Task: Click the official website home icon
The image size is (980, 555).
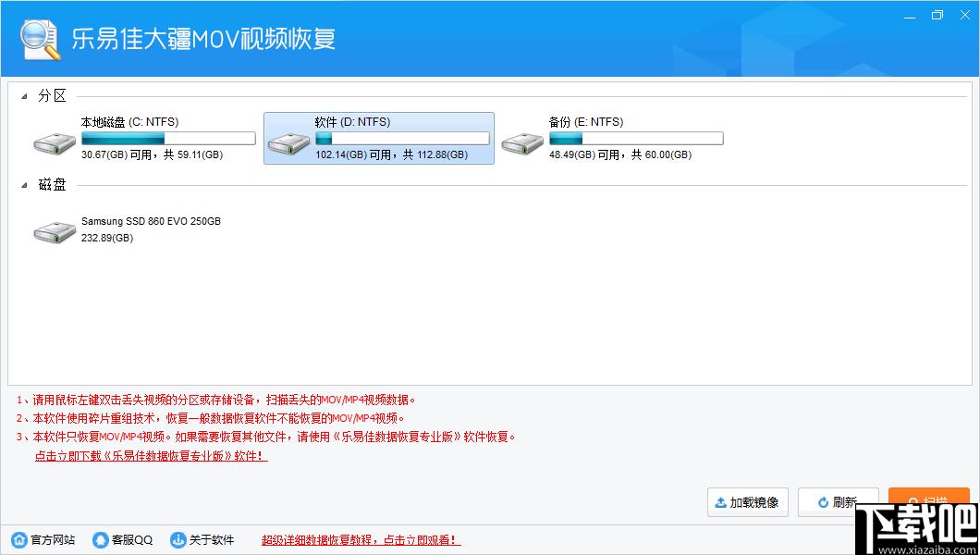Action: click(19, 539)
